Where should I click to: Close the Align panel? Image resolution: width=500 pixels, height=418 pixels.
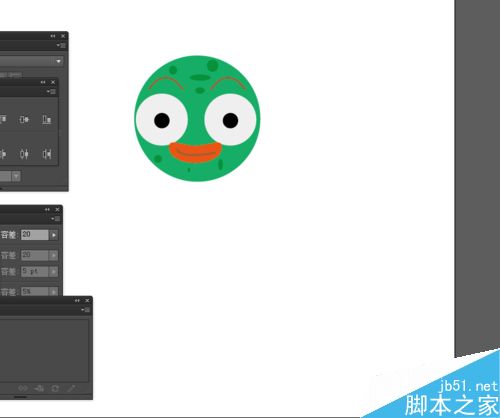click(53, 82)
